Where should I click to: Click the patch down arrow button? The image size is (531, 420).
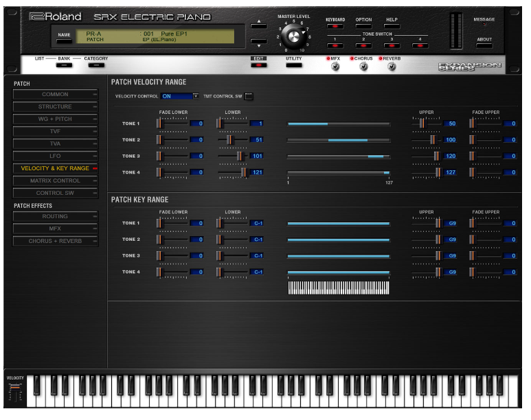(259, 42)
